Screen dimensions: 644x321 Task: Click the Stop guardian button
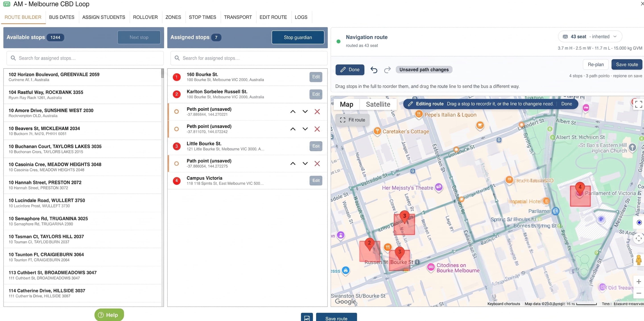click(298, 37)
